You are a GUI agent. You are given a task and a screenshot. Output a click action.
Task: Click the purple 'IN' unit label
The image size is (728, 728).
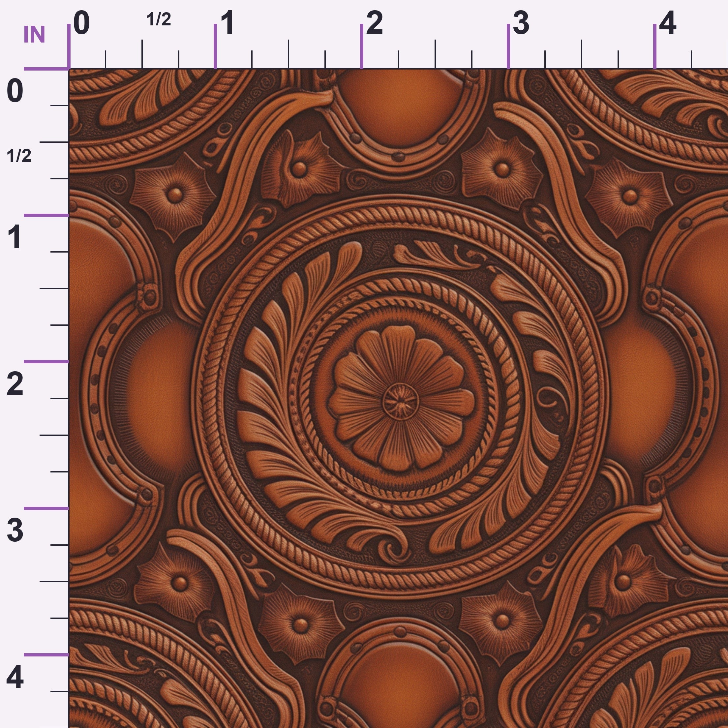click(x=34, y=35)
